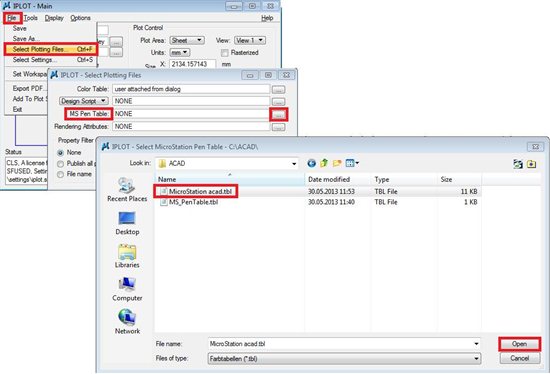Expand the Units mm dropdown
The image size is (550, 374).
click(180, 53)
